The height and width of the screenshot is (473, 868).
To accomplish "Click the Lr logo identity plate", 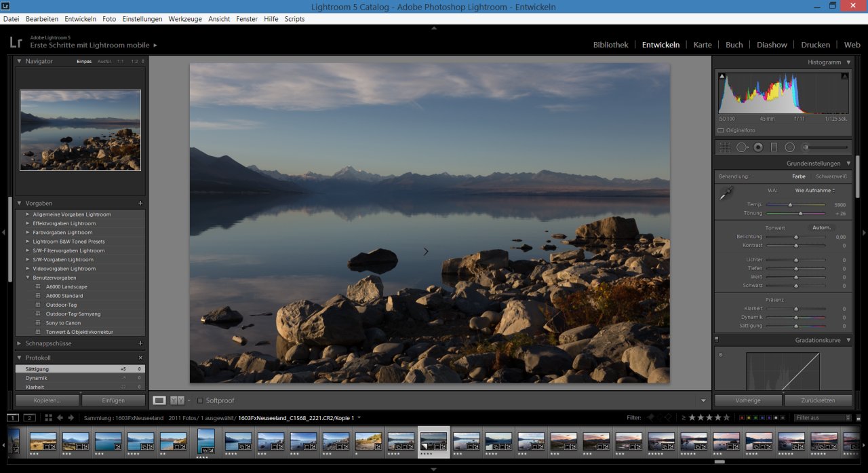I will point(16,42).
